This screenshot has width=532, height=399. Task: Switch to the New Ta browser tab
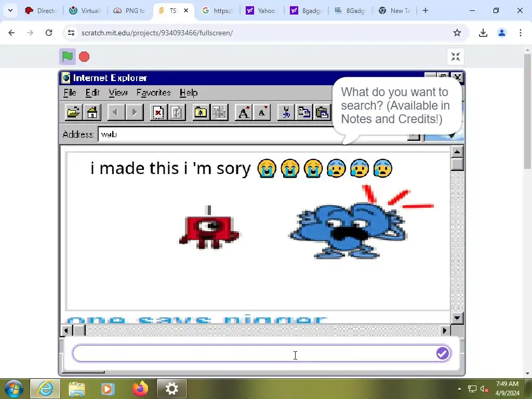pos(394,10)
